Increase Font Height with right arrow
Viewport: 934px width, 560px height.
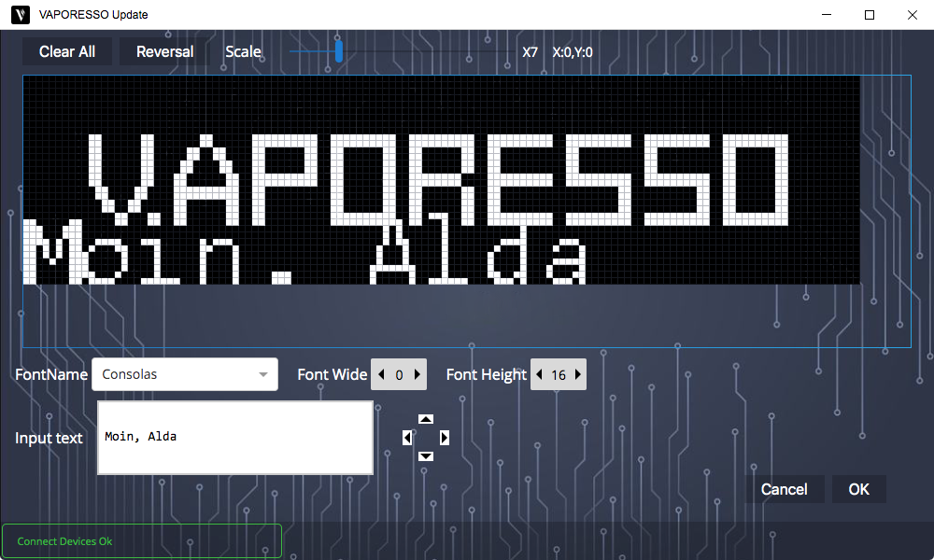pyautogui.click(x=577, y=374)
